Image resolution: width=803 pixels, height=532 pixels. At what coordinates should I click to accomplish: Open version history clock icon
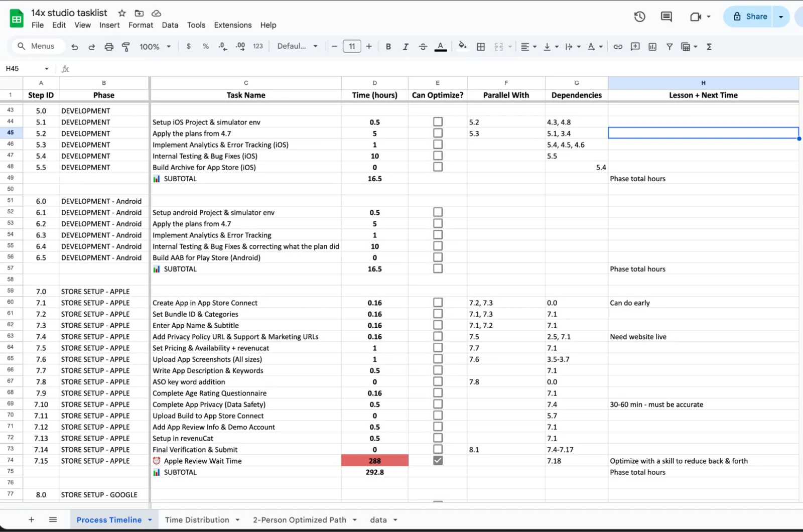(x=639, y=17)
